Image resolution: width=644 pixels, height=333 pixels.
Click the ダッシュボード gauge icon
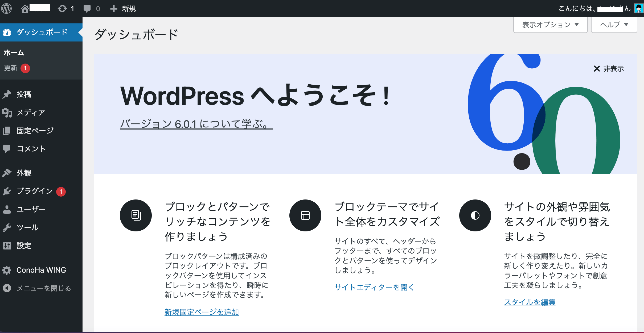coord(7,32)
